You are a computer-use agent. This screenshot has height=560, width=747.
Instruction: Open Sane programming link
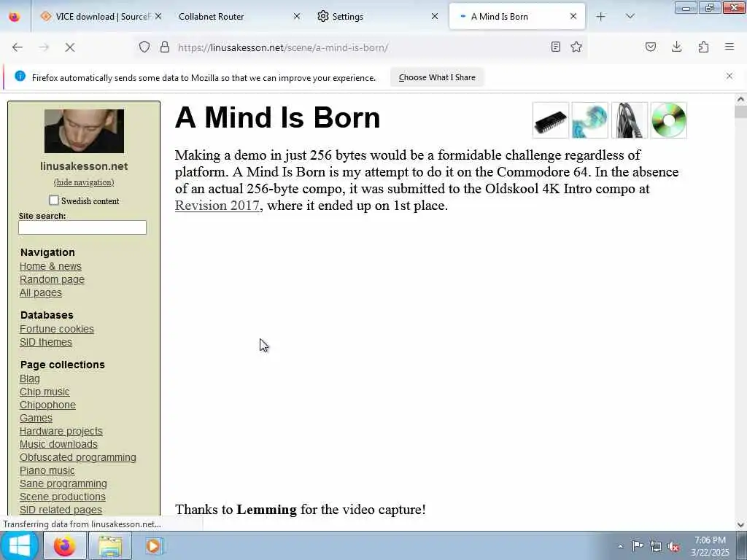click(63, 484)
